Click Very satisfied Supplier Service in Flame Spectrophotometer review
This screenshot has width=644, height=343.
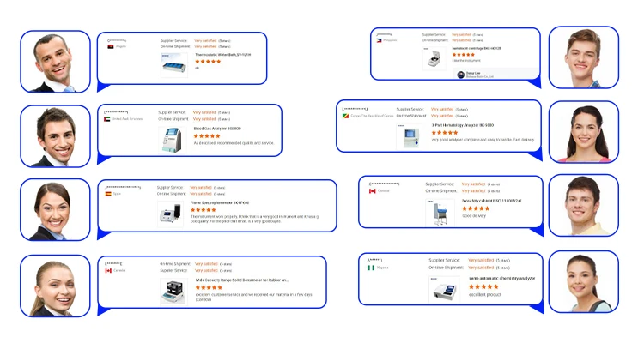click(201, 187)
